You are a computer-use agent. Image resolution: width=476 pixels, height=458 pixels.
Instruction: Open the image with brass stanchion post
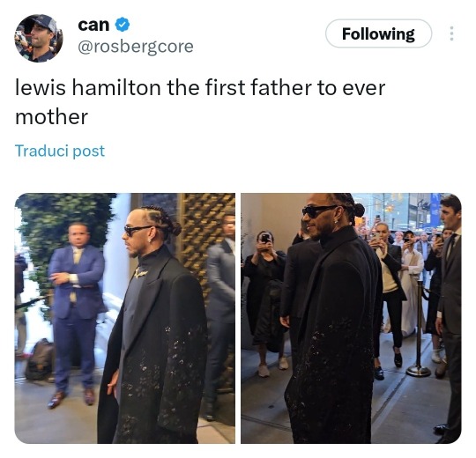point(351,318)
